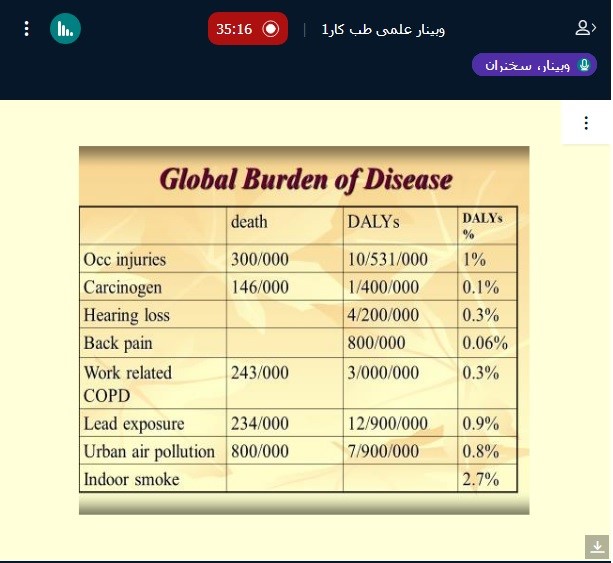Click the Global Burden of Disease slide title
613x563 pixels.
pyautogui.click(x=306, y=180)
